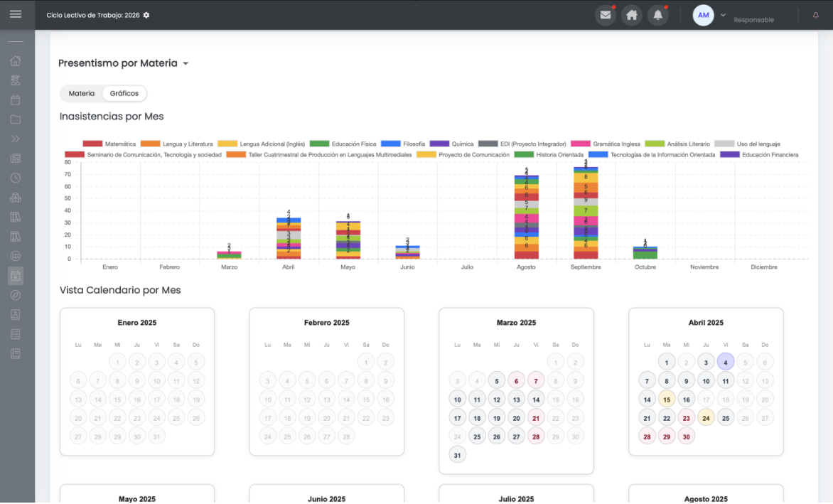
Task: Click the small bell icon at far right
Action: (x=815, y=16)
